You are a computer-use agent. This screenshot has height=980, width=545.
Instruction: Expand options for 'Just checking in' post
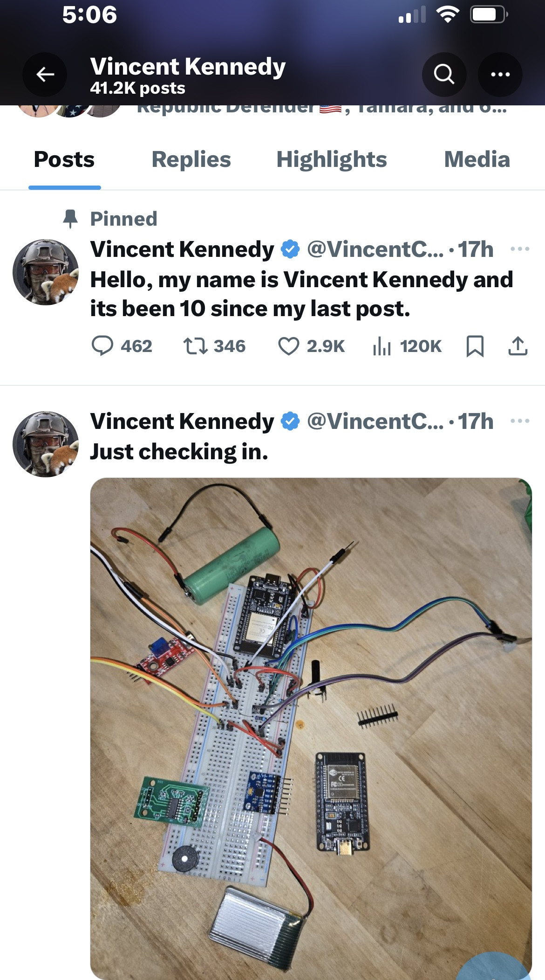point(520,421)
